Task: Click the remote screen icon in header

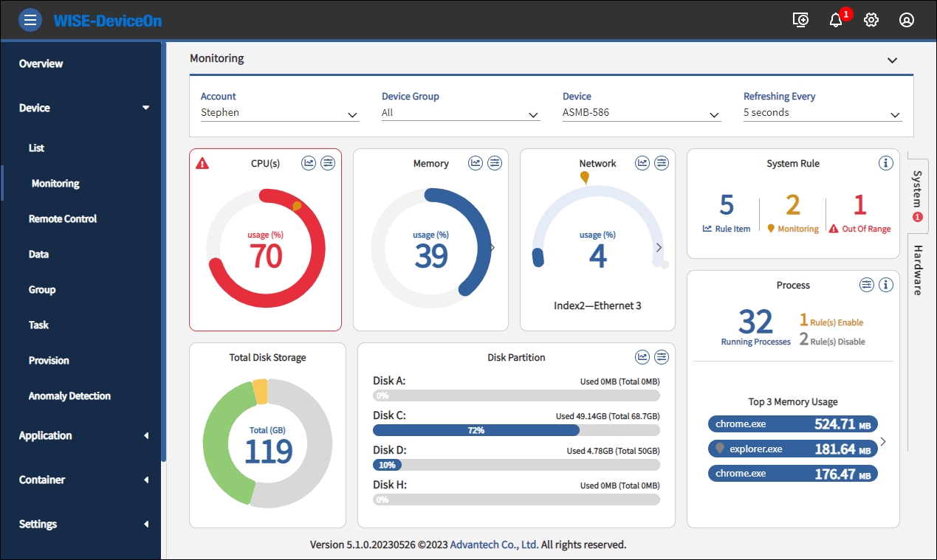Action: pyautogui.click(x=800, y=20)
